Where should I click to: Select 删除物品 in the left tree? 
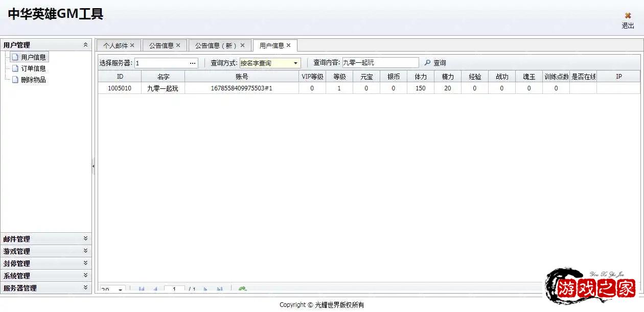tap(33, 80)
